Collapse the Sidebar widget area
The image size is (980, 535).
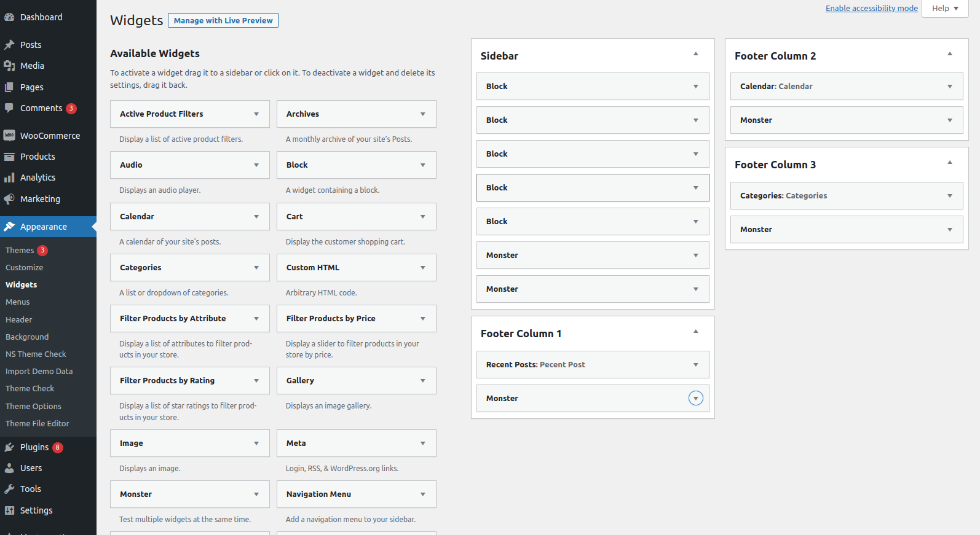[x=695, y=55]
